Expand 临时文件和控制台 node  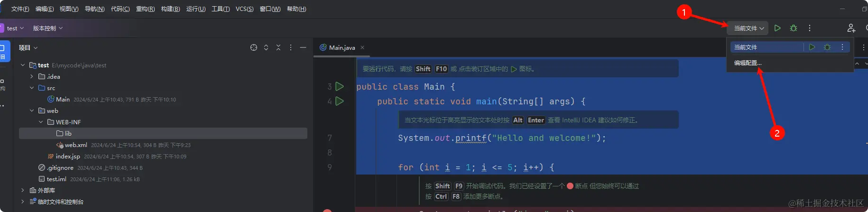[x=23, y=202]
